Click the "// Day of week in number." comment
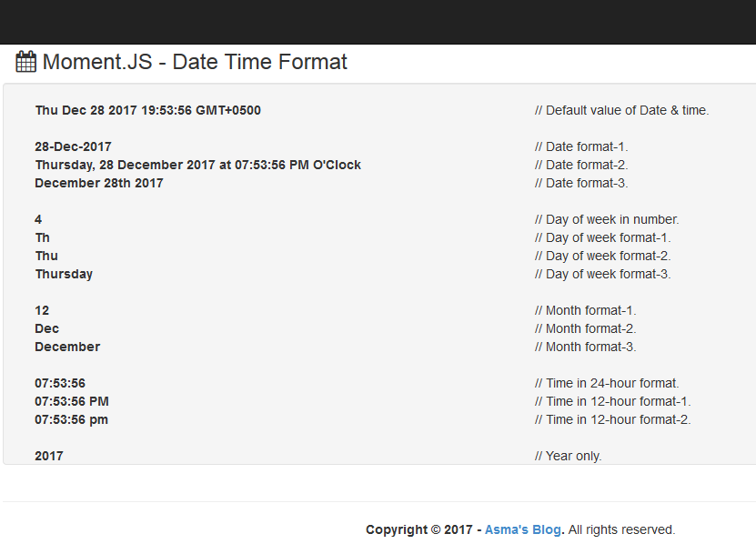This screenshot has height=554, width=756. pyautogui.click(x=607, y=219)
